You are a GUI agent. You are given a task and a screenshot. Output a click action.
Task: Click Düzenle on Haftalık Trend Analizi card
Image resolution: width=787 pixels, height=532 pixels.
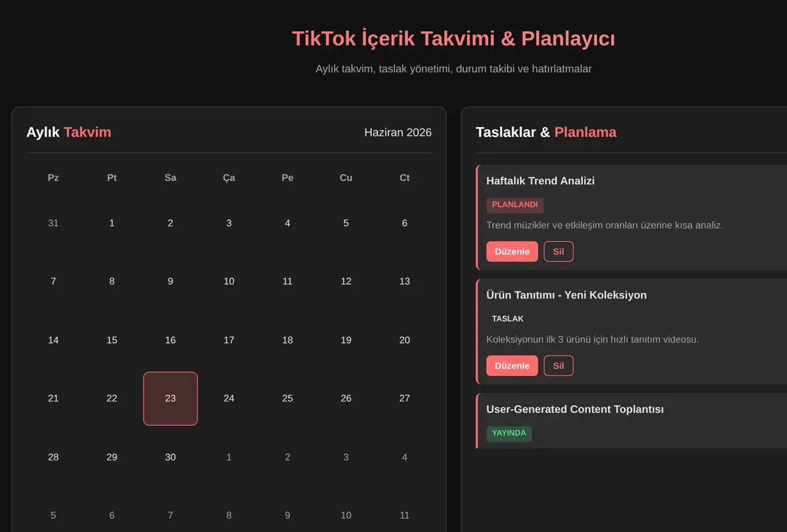[512, 251]
